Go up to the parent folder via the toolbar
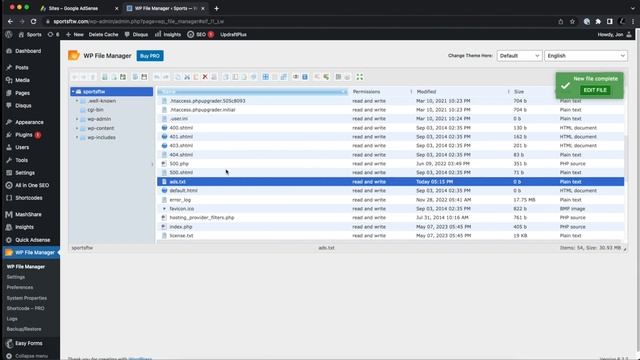 [x=93, y=77]
